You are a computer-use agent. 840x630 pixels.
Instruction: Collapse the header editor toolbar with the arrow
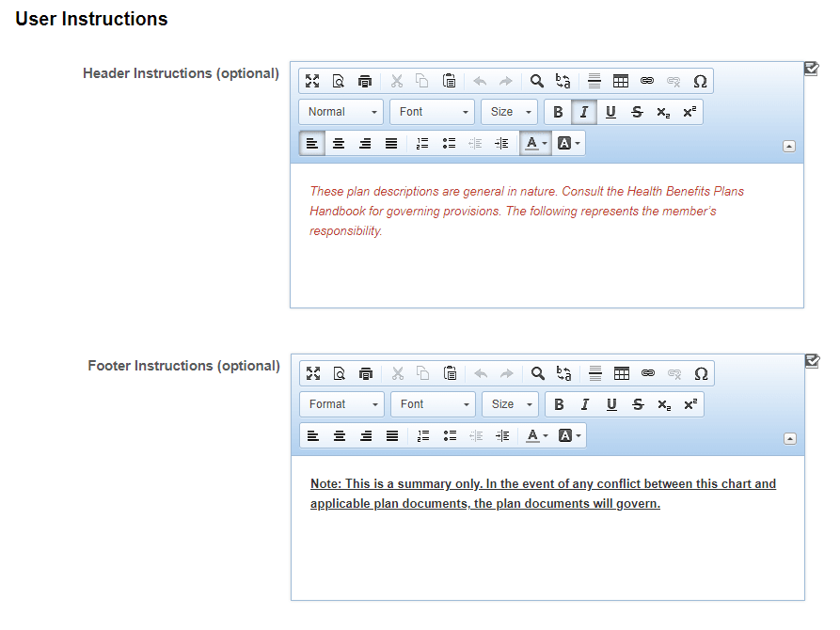pos(790,145)
